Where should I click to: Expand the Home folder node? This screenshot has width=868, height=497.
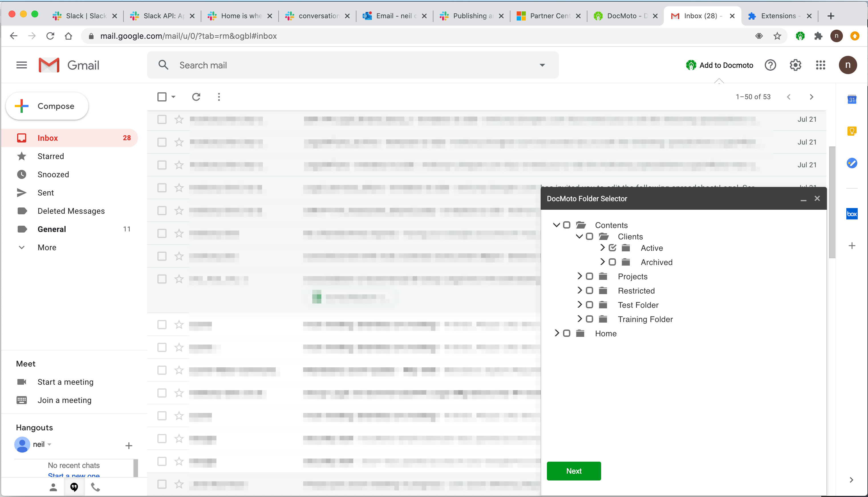point(557,333)
